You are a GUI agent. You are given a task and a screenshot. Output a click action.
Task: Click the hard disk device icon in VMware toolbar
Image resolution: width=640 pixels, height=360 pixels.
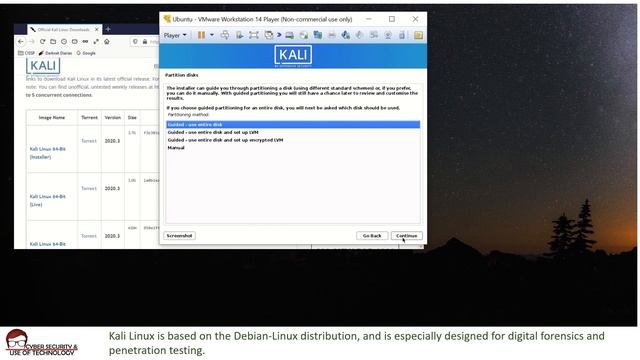pos(289,35)
